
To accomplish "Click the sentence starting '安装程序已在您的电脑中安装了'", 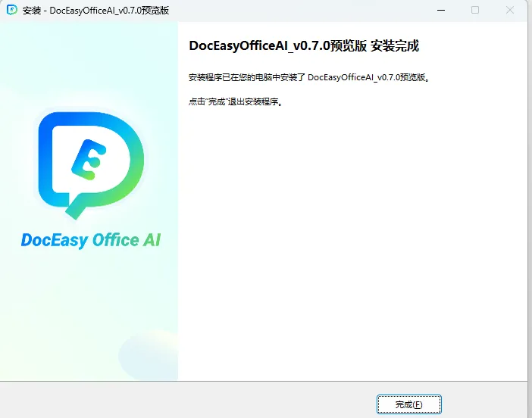I will pos(309,78).
